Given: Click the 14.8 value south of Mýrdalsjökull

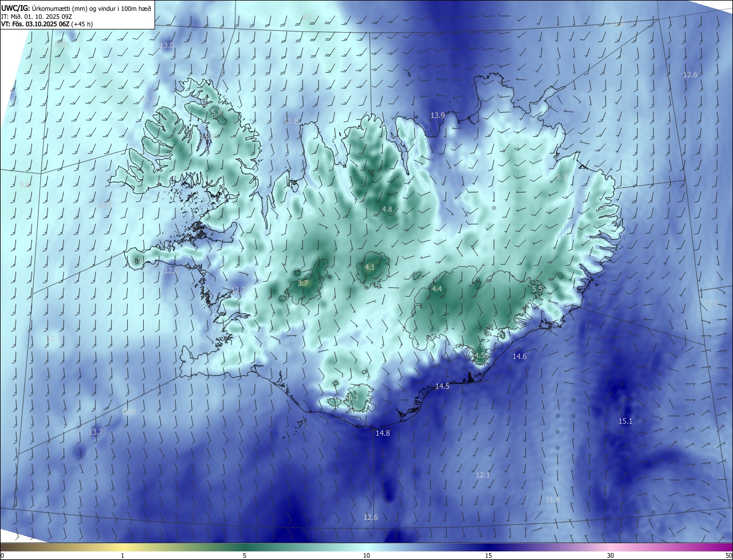Looking at the screenshot, I should coord(383,433).
